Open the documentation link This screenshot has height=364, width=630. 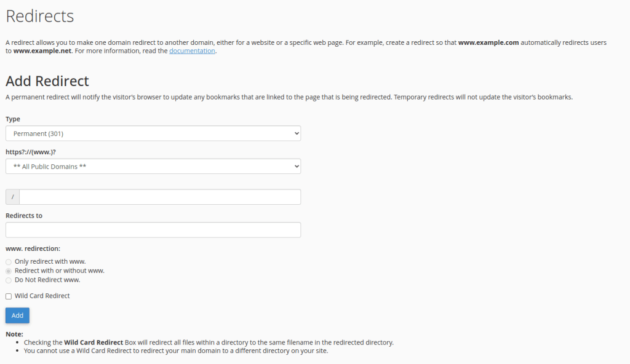pyautogui.click(x=192, y=50)
